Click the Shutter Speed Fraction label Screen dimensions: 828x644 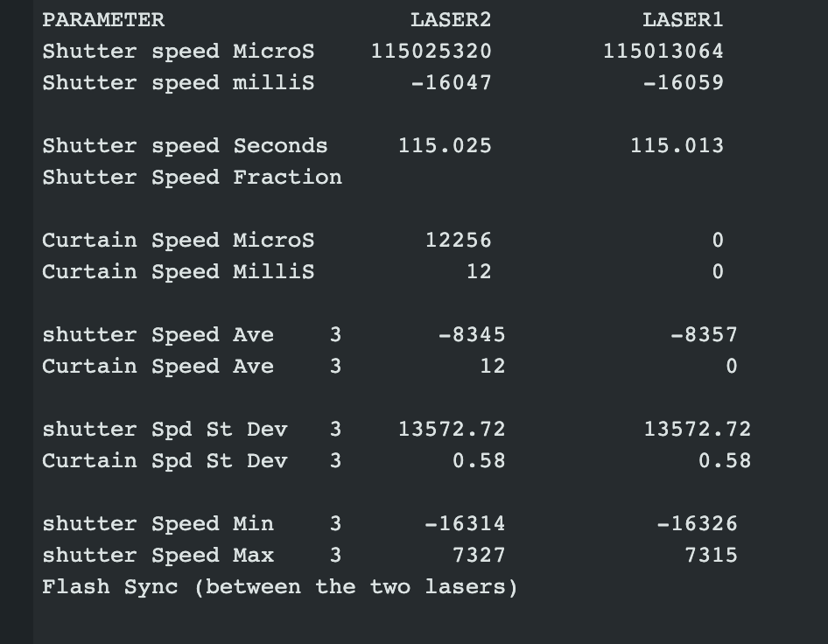tap(192, 177)
